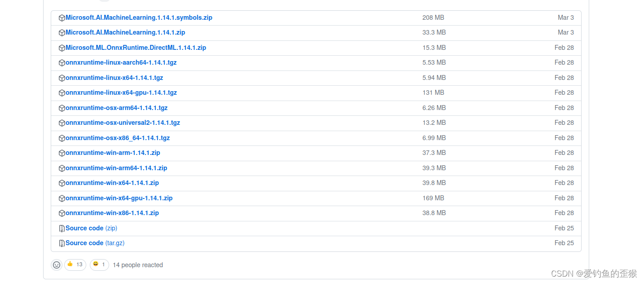
Task: Open the add reaction smiley picker
Action: 57,265
